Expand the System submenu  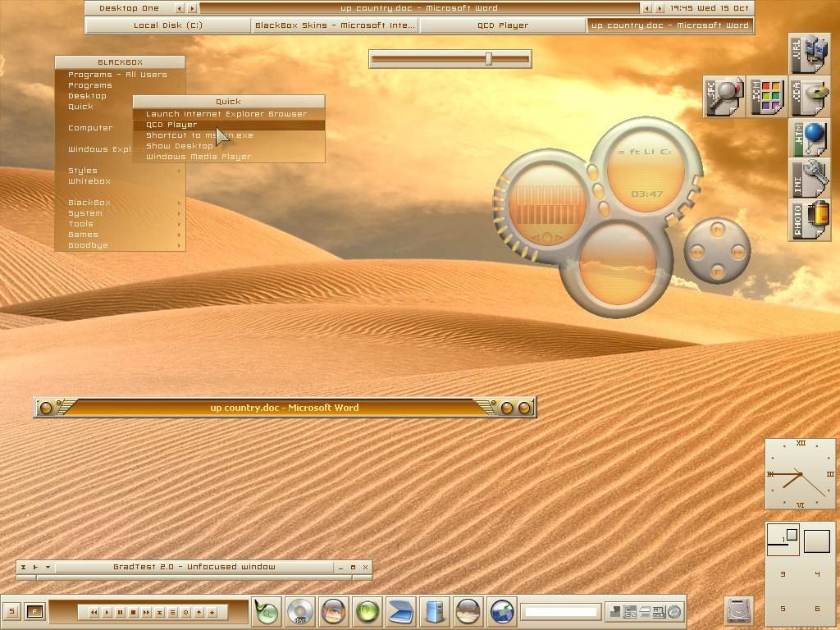point(120,213)
